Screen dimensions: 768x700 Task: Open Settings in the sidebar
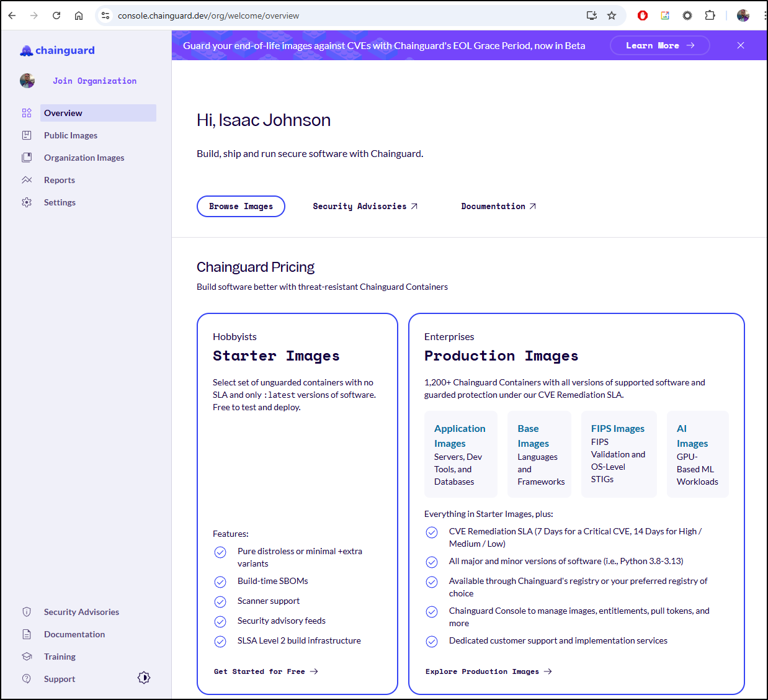tap(60, 202)
